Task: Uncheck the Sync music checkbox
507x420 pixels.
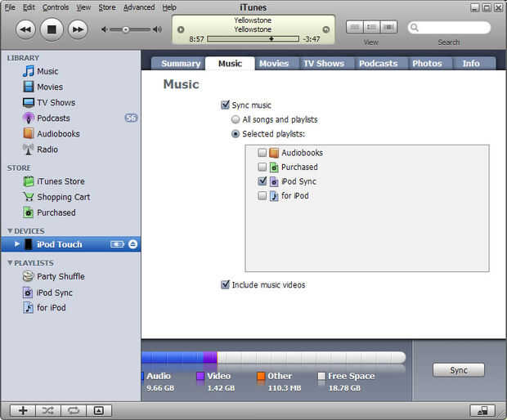Action: [225, 105]
